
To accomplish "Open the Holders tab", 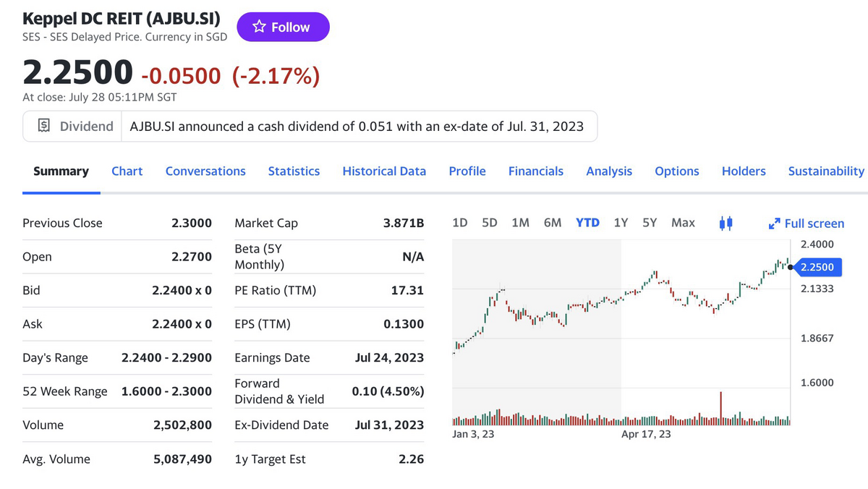I will point(744,171).
